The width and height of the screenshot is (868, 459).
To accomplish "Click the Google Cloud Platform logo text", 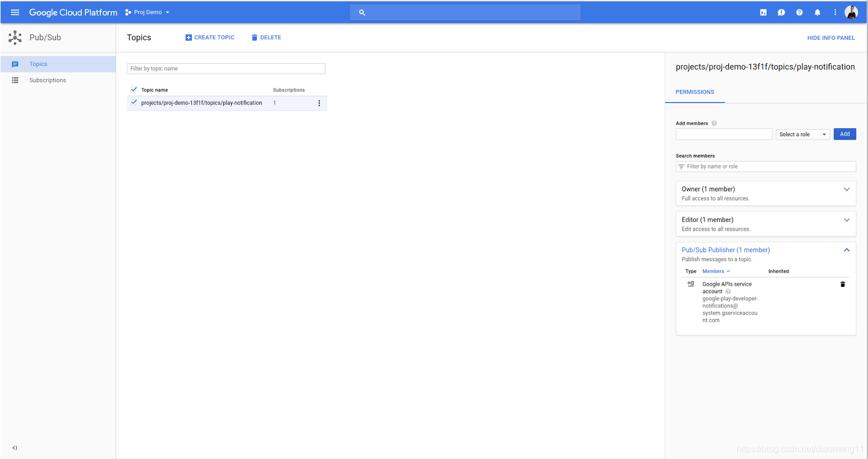I will click(73, 13).
